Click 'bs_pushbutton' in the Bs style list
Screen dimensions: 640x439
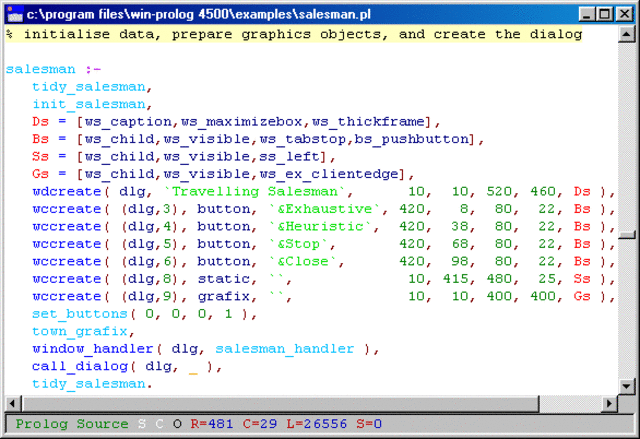coord(411,140)
